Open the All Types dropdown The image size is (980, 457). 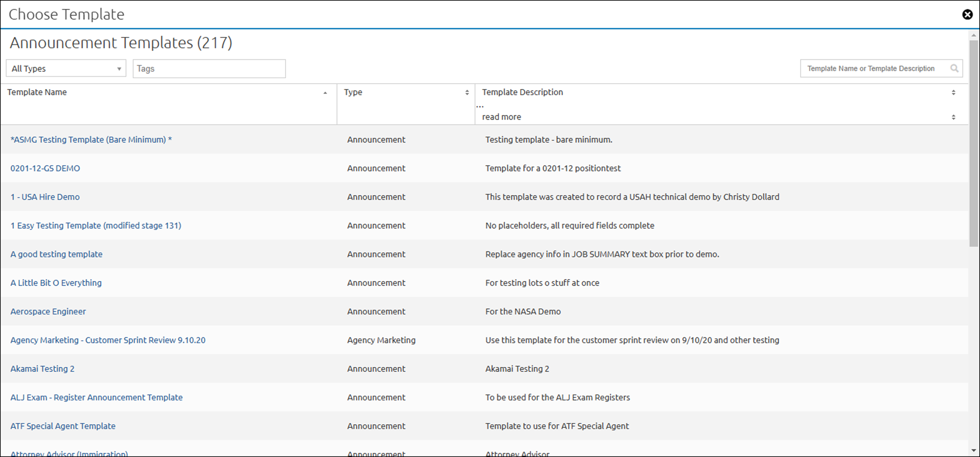(x=66, y=69)
